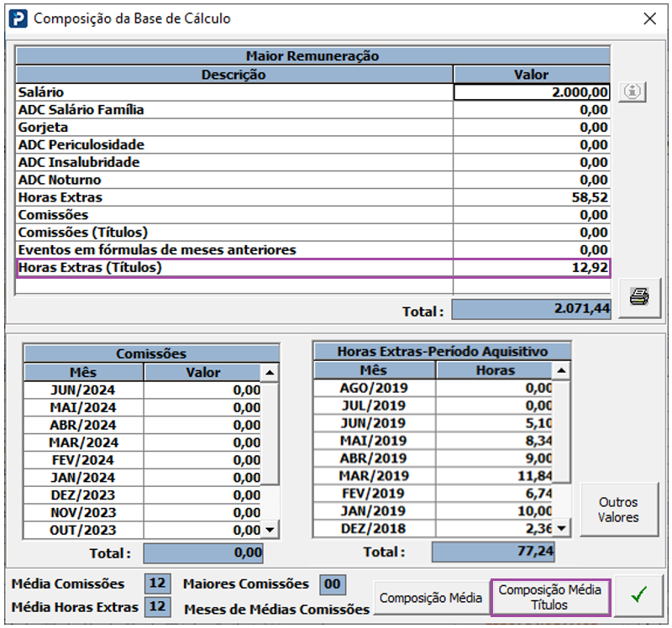Select the ADC Noturno row
This screenshot has height=628, width=672.
[x=313, y=181]
